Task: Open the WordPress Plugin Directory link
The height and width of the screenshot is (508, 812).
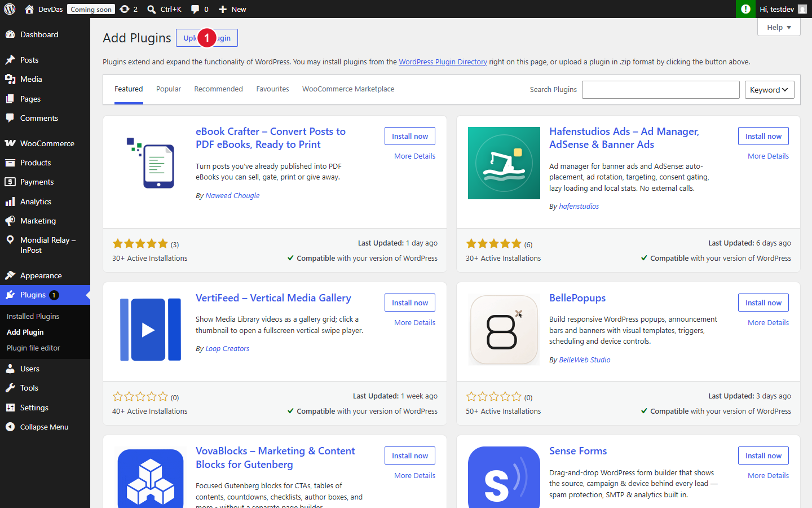Action: tap(443, 62)
